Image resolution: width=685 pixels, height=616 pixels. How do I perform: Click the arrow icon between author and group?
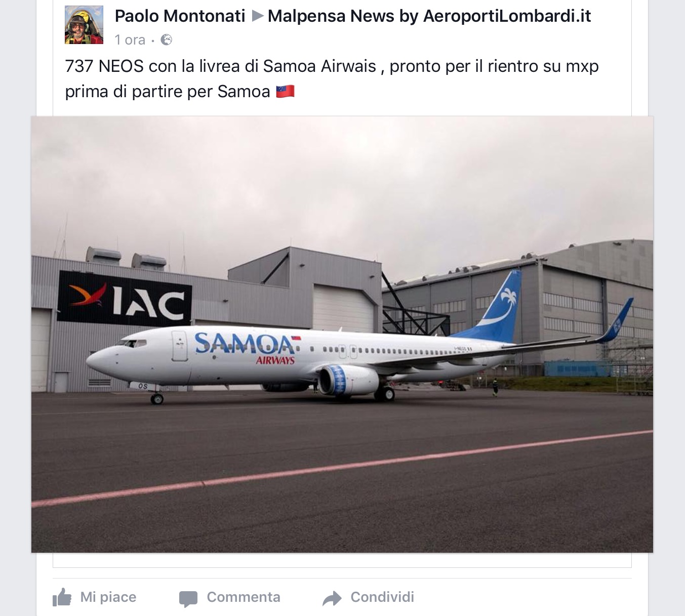[257, 16]
